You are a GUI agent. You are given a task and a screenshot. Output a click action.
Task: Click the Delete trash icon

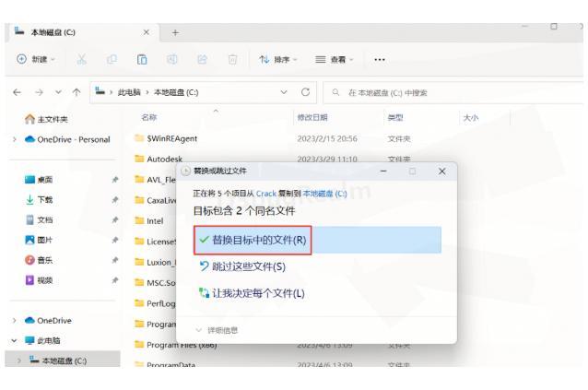coord(232,59)
